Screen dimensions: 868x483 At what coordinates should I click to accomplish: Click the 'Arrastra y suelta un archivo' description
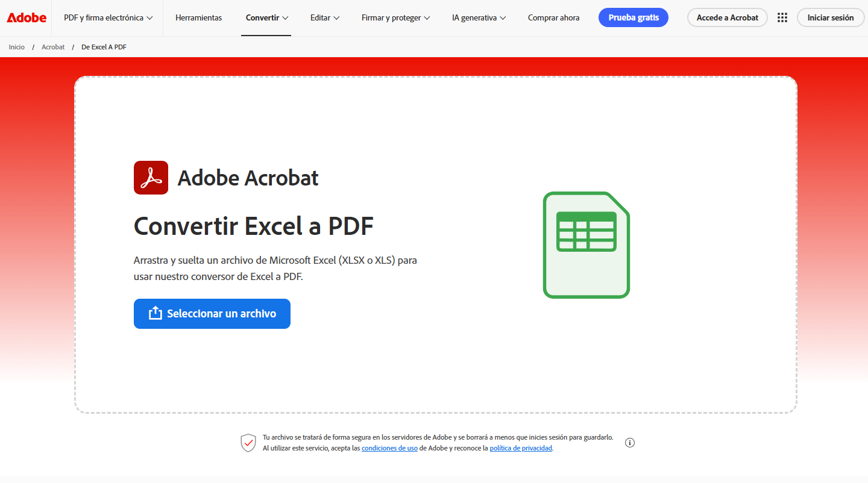[x=275, y=269]
